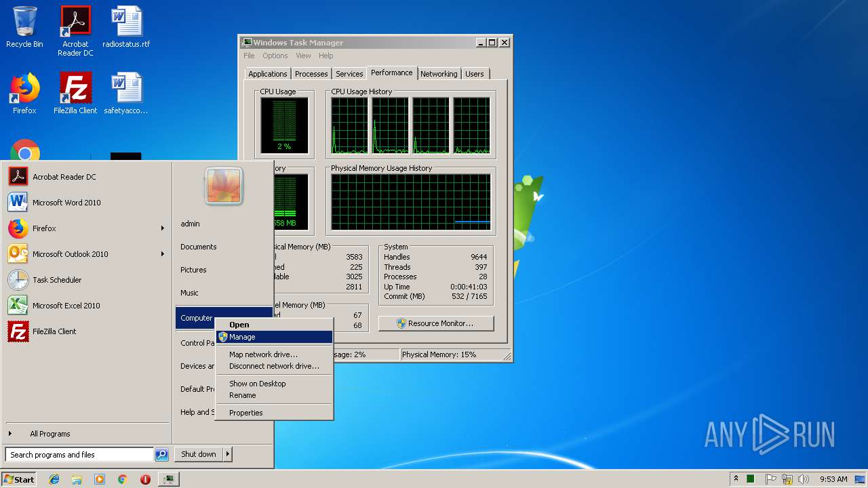Open Recycle Bin on desktop
Viewport: 868px width, 488px height.
point(24,27)
